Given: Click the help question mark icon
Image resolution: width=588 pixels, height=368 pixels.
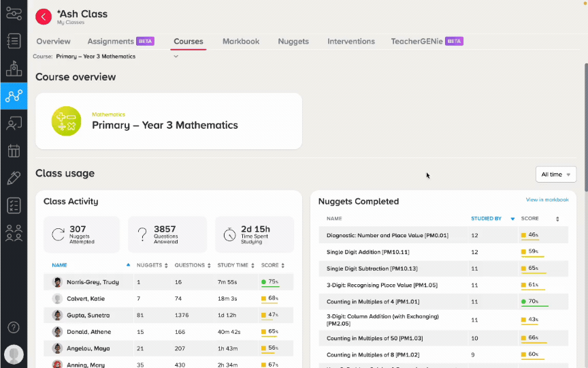Looking at the screenshot, I should click(14, 327).
